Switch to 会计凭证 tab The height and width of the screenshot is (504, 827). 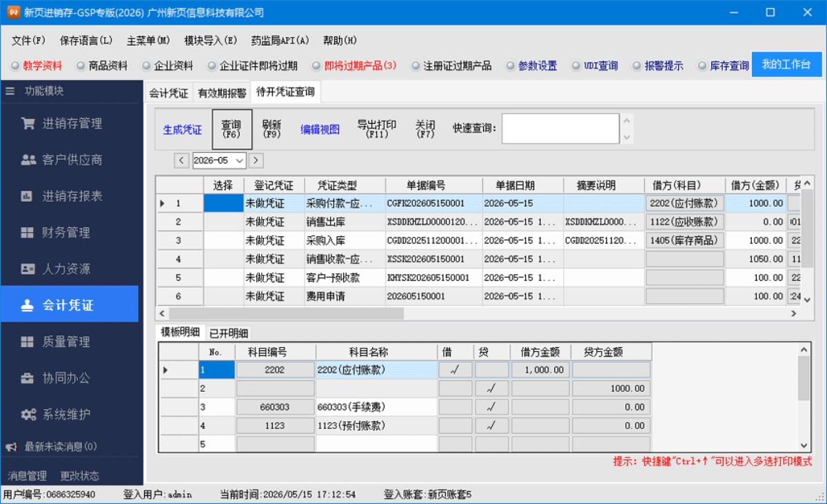pyautogui.click(x=169, y=93)
